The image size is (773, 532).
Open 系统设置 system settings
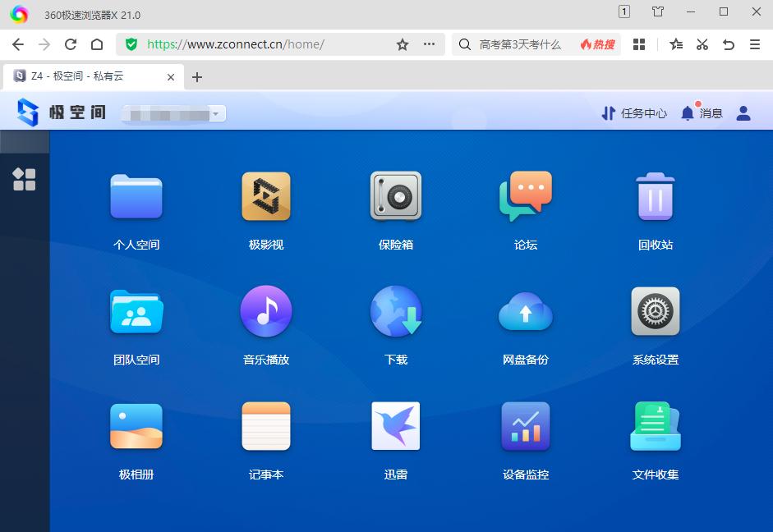655,311
